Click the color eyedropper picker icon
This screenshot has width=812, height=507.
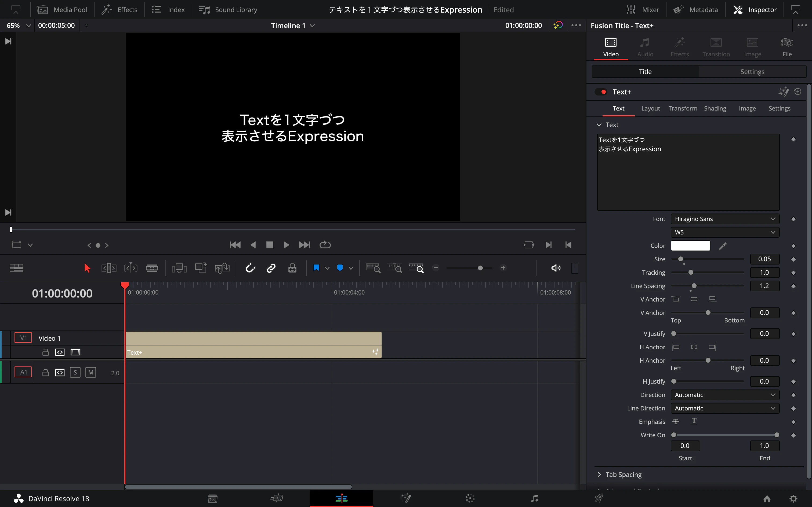coord(722,246)
